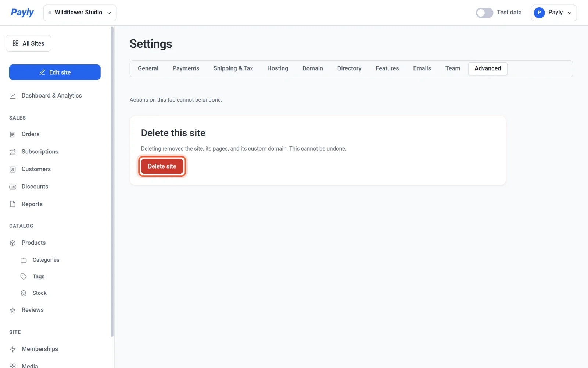Select the Features tab
Screen dimensions: 588x368
point(387,68)
